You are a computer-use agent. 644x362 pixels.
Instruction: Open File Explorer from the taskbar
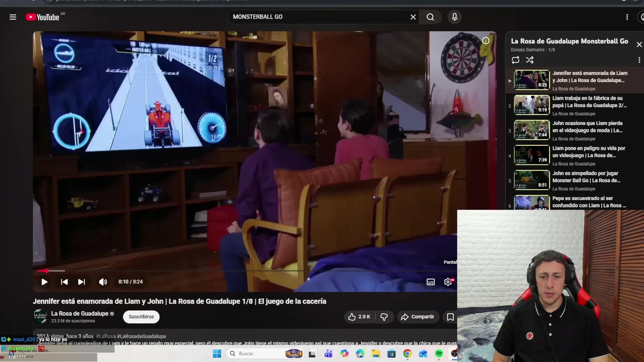point(376,353)
